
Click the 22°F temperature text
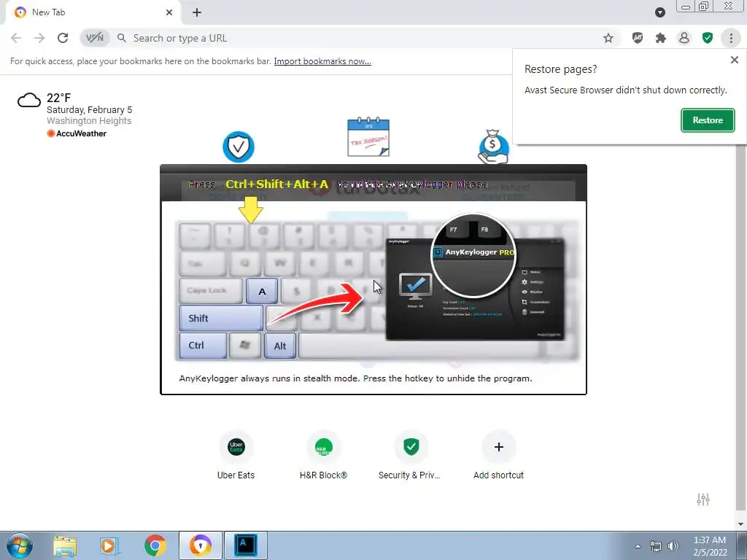[58, 98]
